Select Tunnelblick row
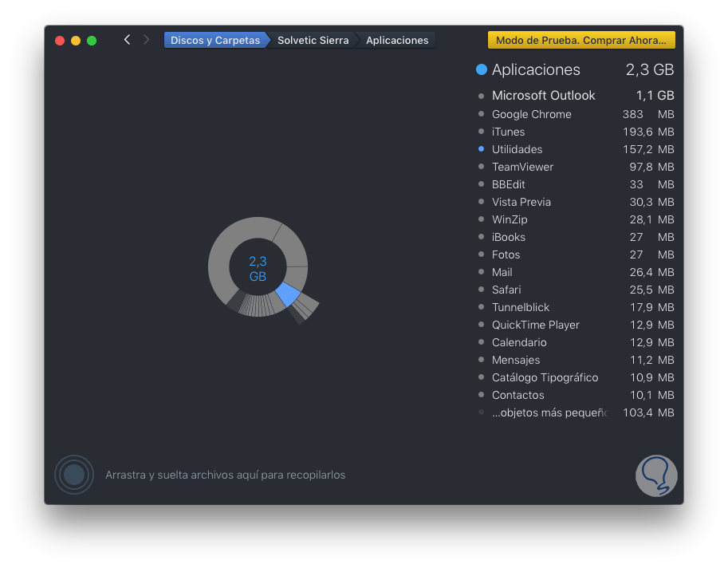The image size is (728, 568). (x=576, y=307)
